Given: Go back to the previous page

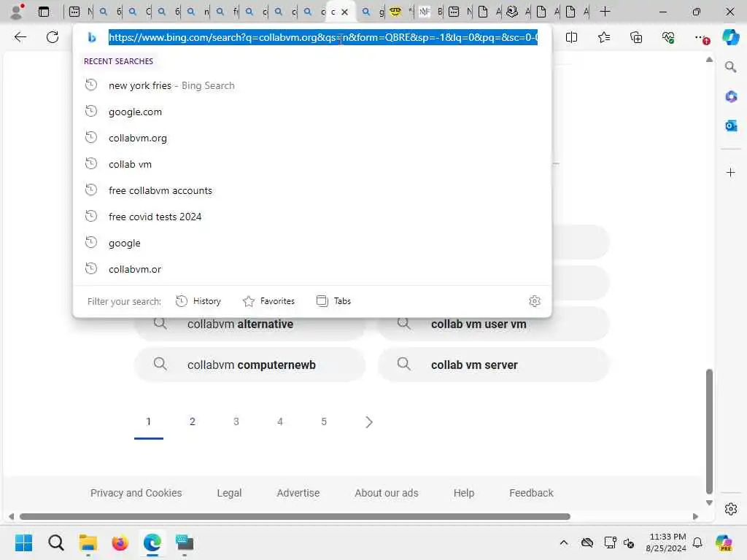Looking at the screenshot, I should pos(20,37).
